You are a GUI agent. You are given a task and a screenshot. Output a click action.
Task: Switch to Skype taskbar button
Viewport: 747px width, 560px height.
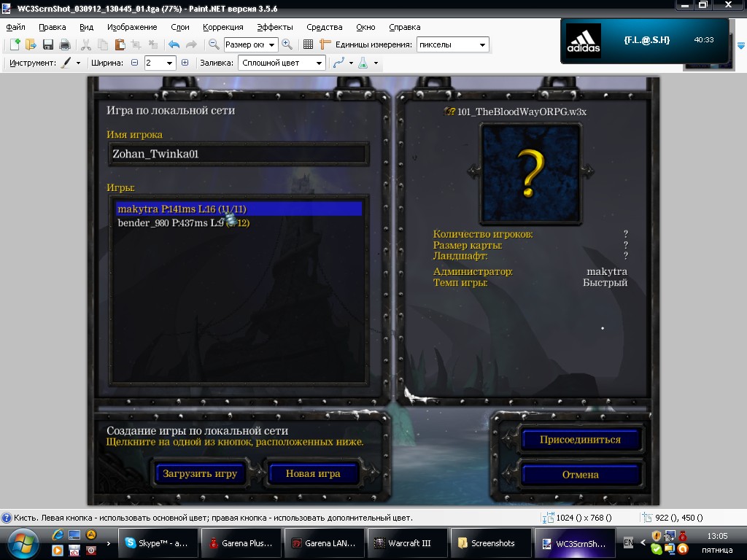(158, 542)
